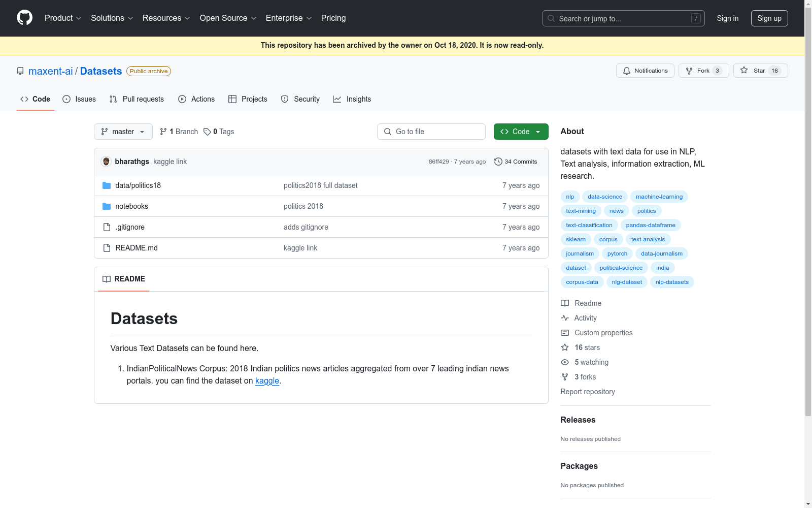
Task: Select the Code repository tab
Action: coord(35,99)
